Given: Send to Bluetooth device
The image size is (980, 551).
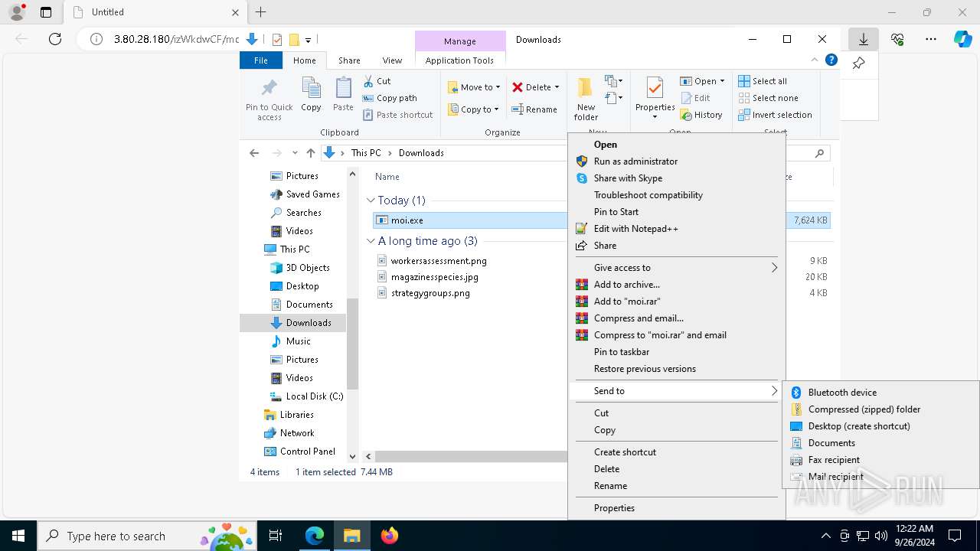Looking at the screenshot, I should [x=880, y=393].
